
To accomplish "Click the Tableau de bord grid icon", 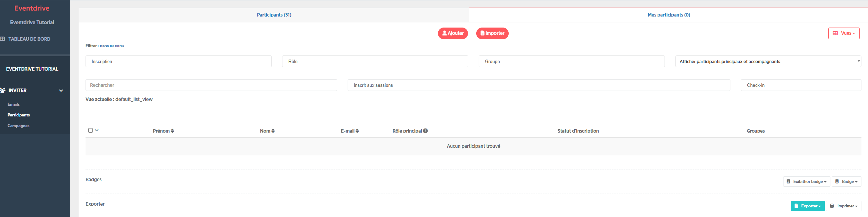I will (x=2, y=39).
